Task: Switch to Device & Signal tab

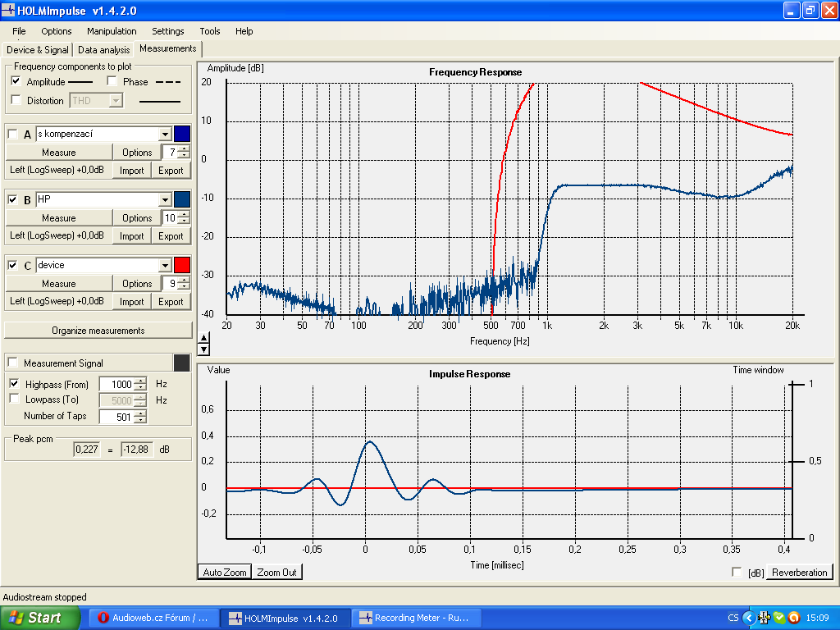Action: (38, 50)
